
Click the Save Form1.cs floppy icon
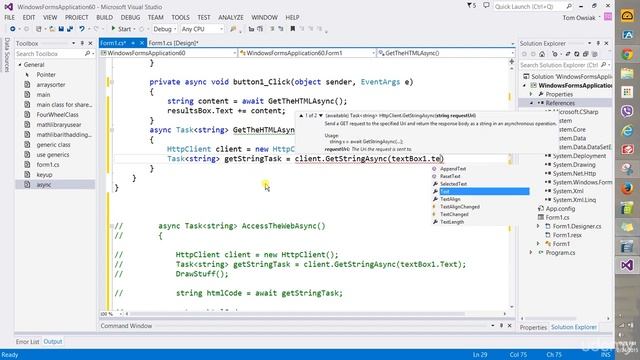tap(61, 29)
